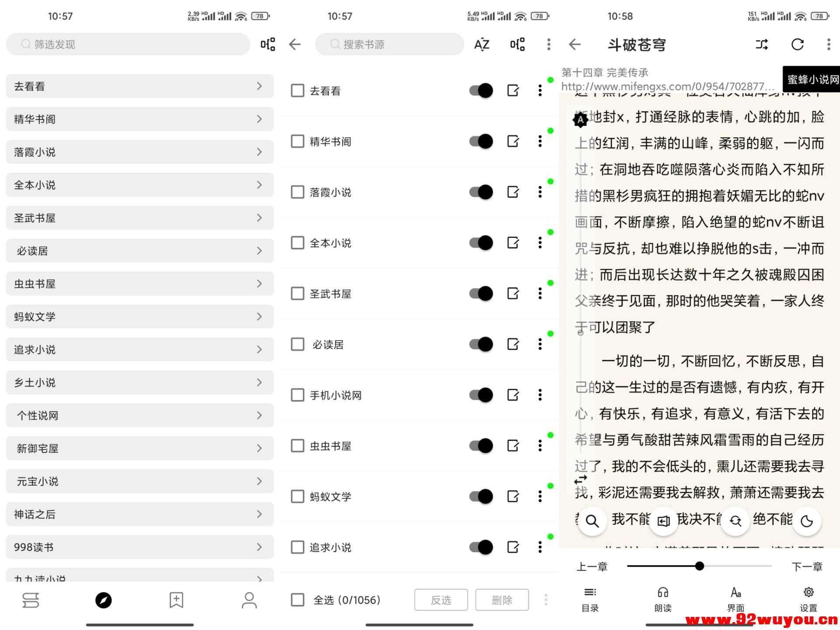Tick the 全选 select-all checkbox
Image resolution: width=840 pixels, height=630 pixels.
pos(297,600)
